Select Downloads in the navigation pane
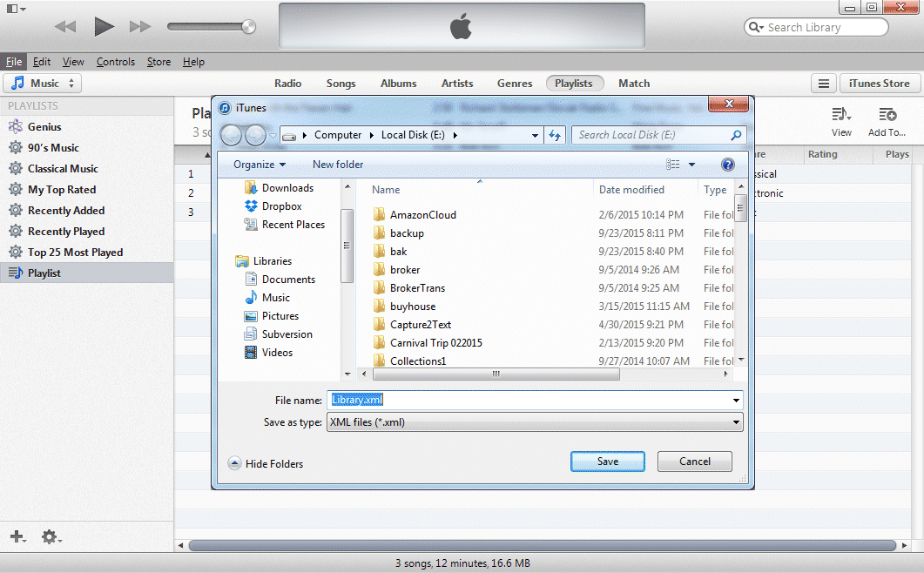924x573 pixels. [x=280, y=187]
